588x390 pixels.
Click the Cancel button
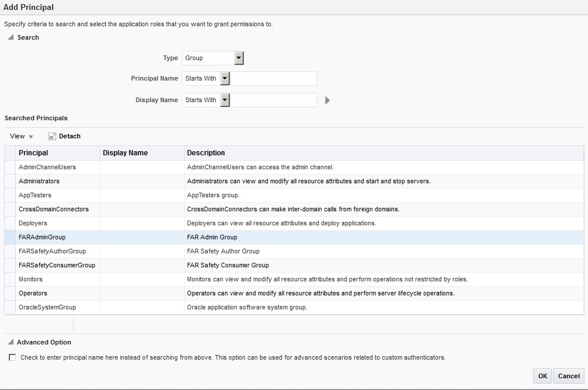click(568, 376)
